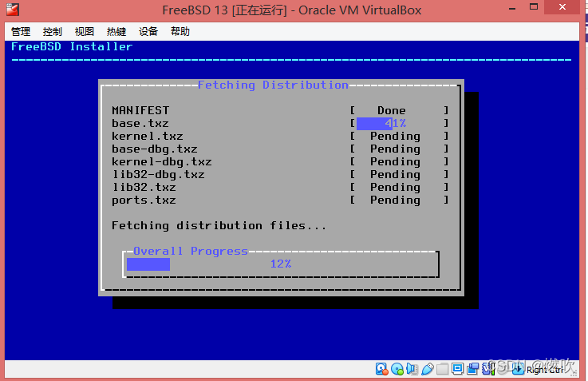
Task: Click the Overall Progress label
Action: point(191,251)
